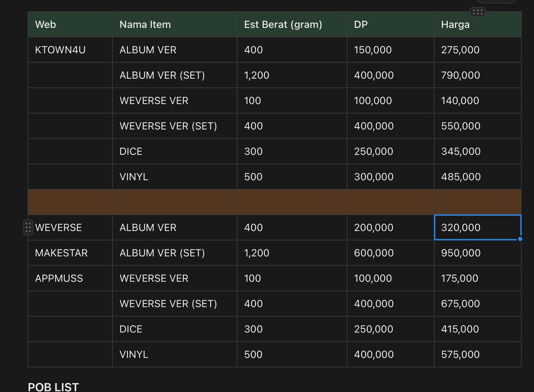Select the 415,000 price cell
Screen dimensions: 534x392
(x=477, y=329)
